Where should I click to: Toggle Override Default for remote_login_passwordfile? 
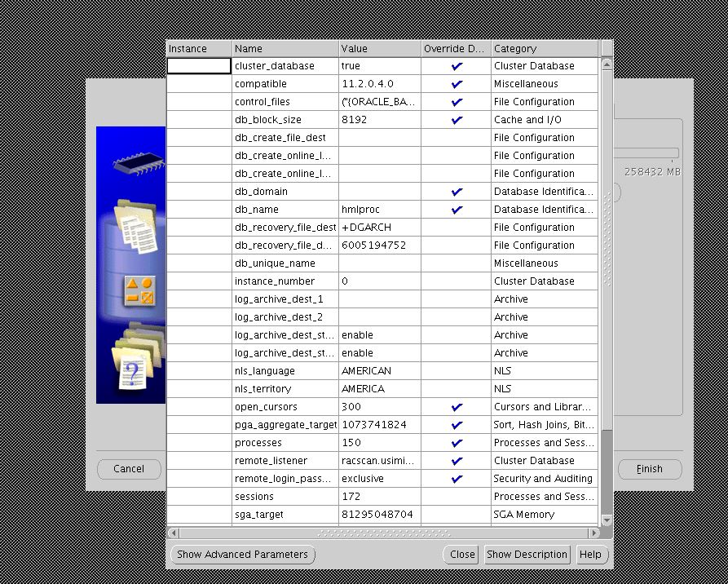click(x=456, y=479)
